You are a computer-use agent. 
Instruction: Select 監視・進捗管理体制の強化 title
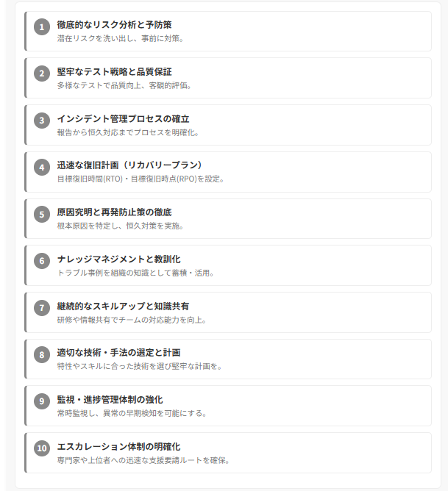tap(110, 399)
